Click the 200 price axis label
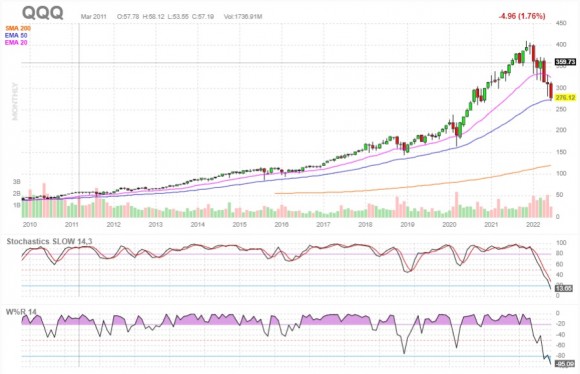Screen dimensions: 580x374 coord(561,130)
